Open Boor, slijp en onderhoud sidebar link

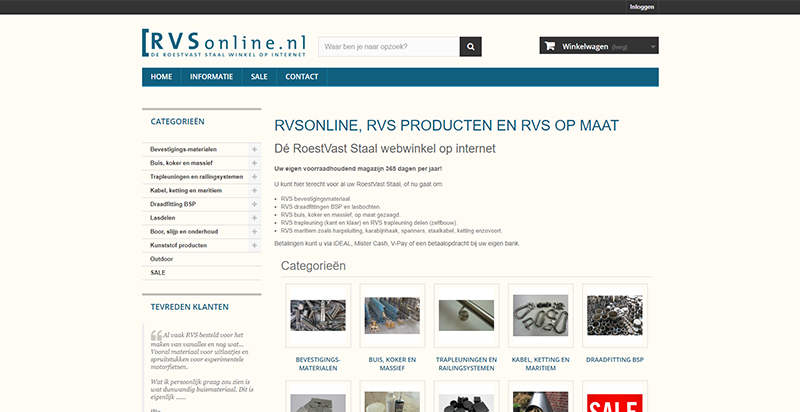184,231
